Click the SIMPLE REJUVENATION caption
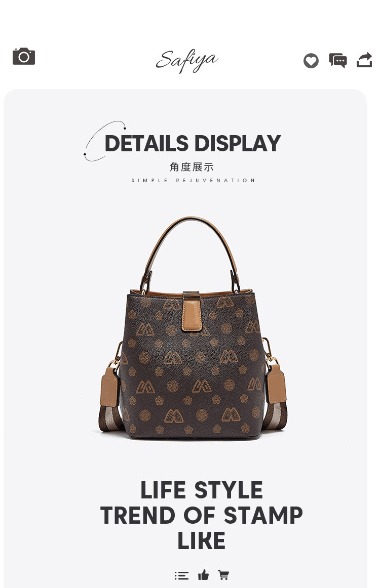This screenshot has width=380, height=588. click(x=193, y=180)
